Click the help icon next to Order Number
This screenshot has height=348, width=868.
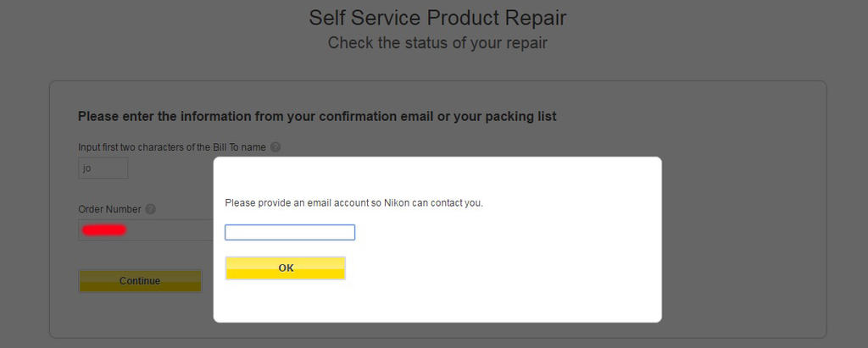150,209
